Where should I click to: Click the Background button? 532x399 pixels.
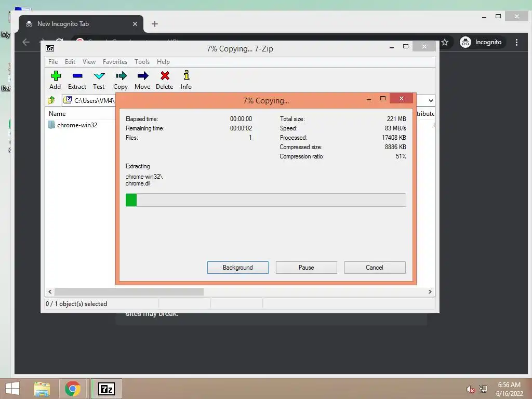pyautogui.click(x=238, y=268)
